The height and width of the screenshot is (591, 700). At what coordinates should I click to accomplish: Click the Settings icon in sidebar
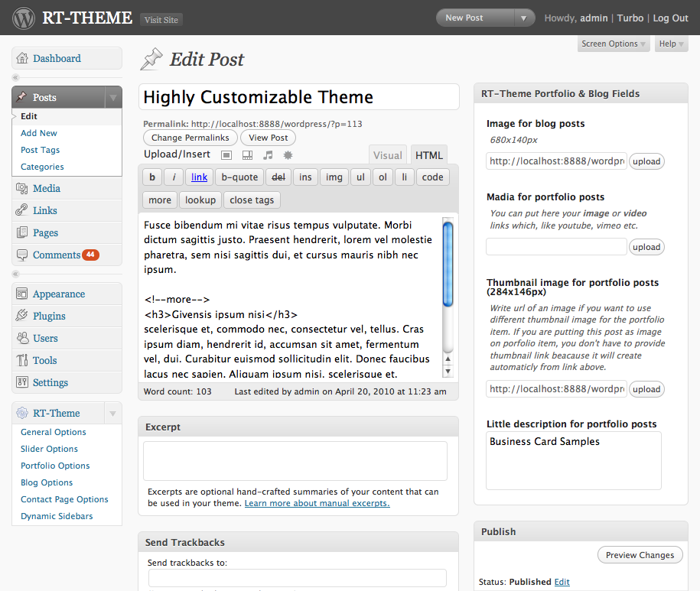pyautogui.click(x=22, y=382)
